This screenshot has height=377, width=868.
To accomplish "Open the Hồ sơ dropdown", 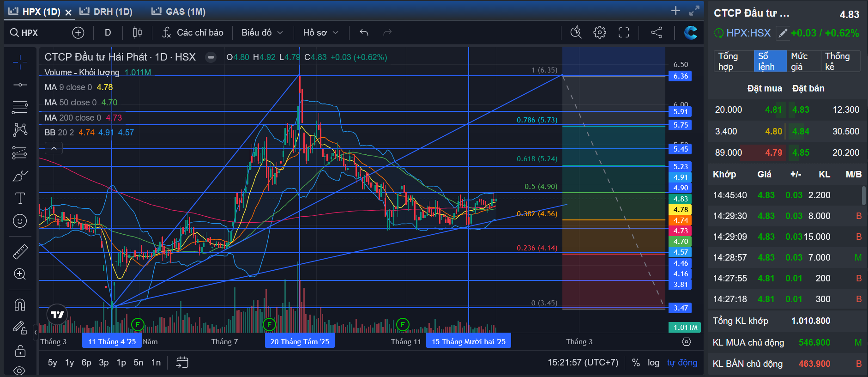I will 321,32.
